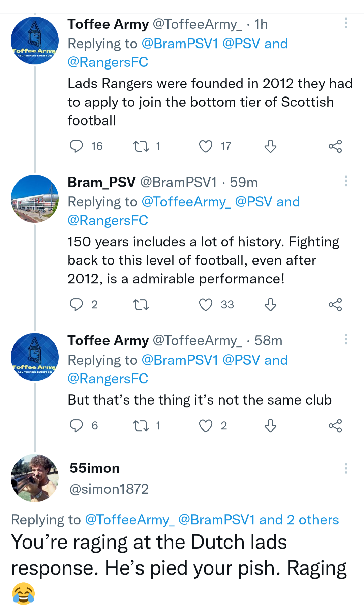Open more options for 55imon's tweet
The width and height of the screenshot is (364, 611).
click(346, 468)
